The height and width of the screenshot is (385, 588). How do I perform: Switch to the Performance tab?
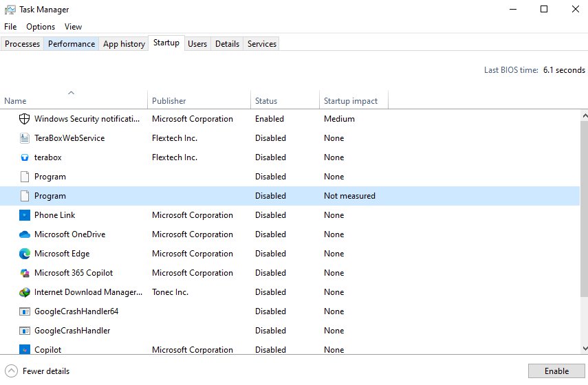click(x=72, y=44)
